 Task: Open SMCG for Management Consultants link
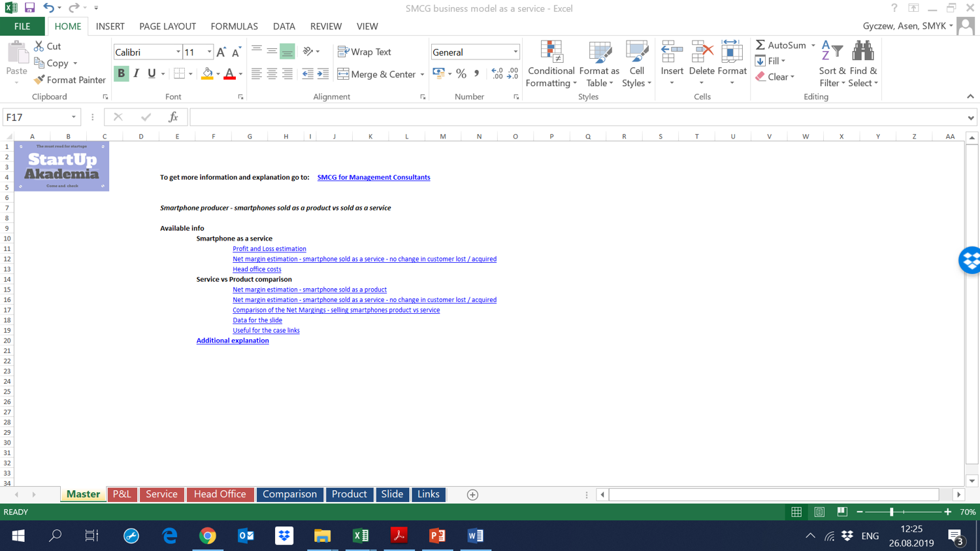(374, 177)
